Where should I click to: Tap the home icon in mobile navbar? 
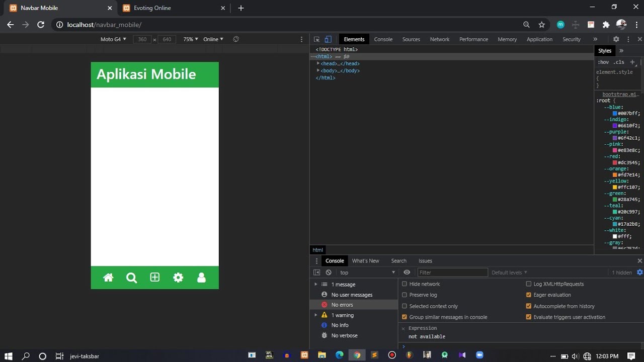tap(108, 278)
